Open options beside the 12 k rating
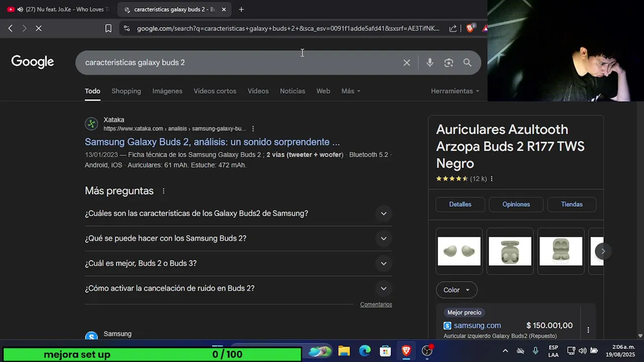This screenshot has width=644, height=362. (492, 179)
